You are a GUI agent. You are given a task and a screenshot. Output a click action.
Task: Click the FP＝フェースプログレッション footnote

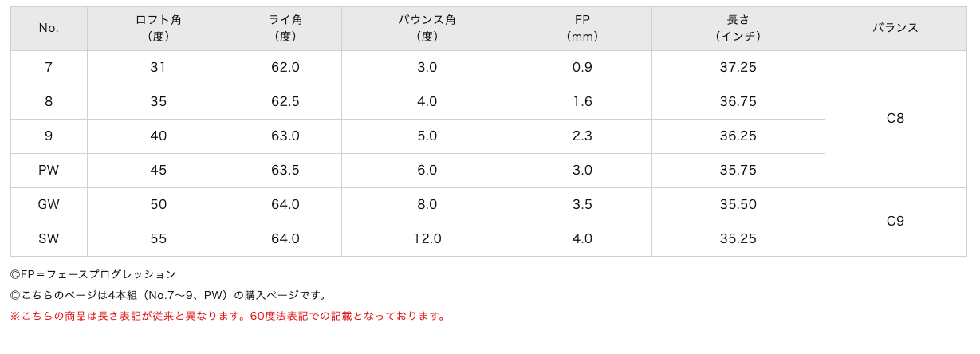tap(93, 274)
